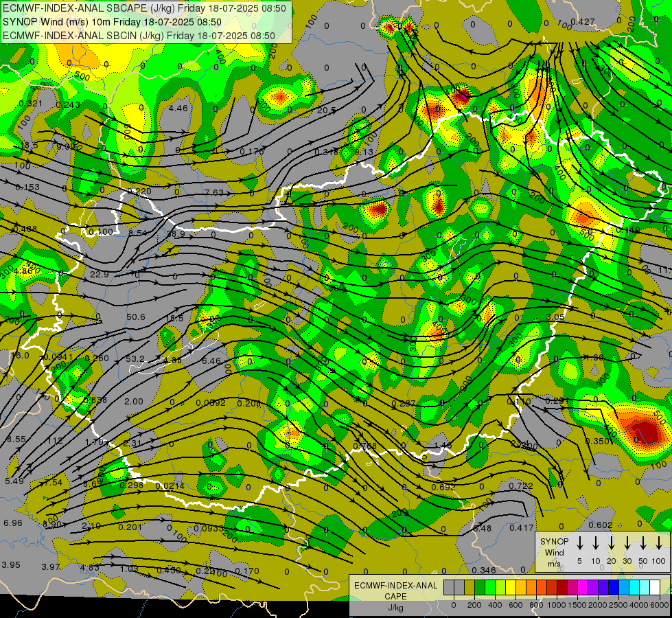Click the 0.722 value on the map
This screenshot has width=672, height=618.
(521, 485)
